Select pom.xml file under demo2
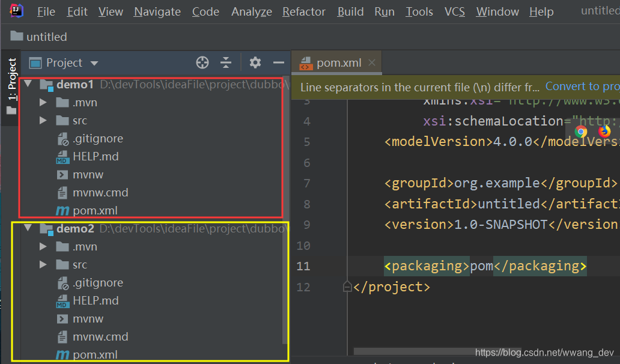This screenshot has height=364, width=620. click(95, 355)
